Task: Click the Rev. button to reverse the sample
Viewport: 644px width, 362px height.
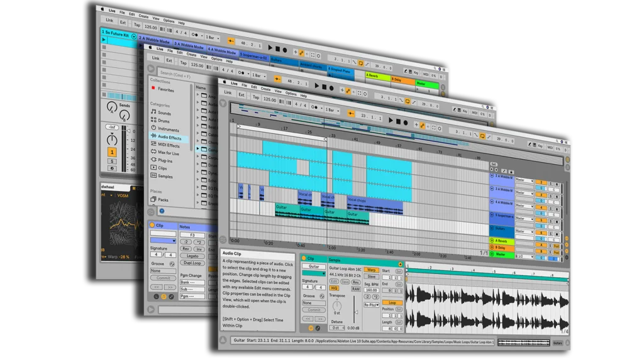Action: 355,282
